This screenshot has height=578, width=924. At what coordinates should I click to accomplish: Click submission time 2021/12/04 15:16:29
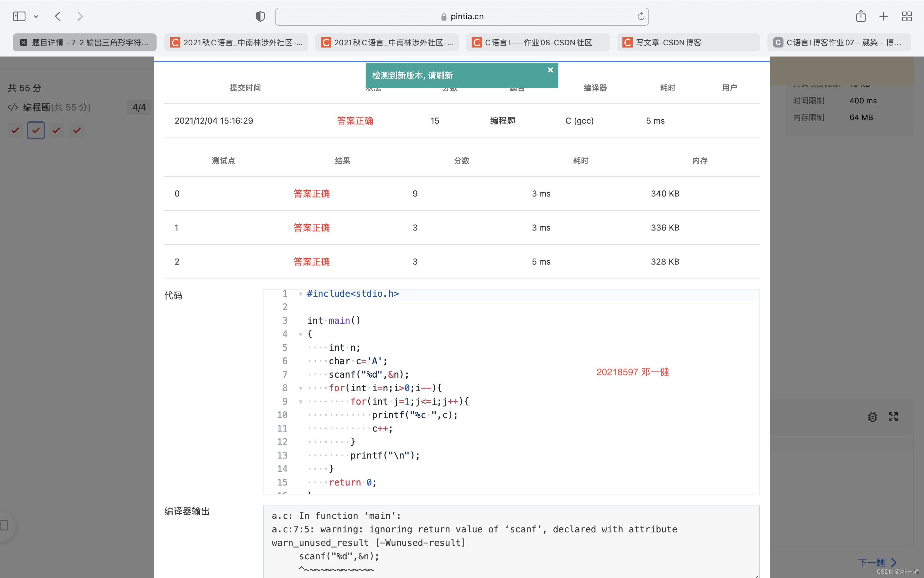click(214, 121)
